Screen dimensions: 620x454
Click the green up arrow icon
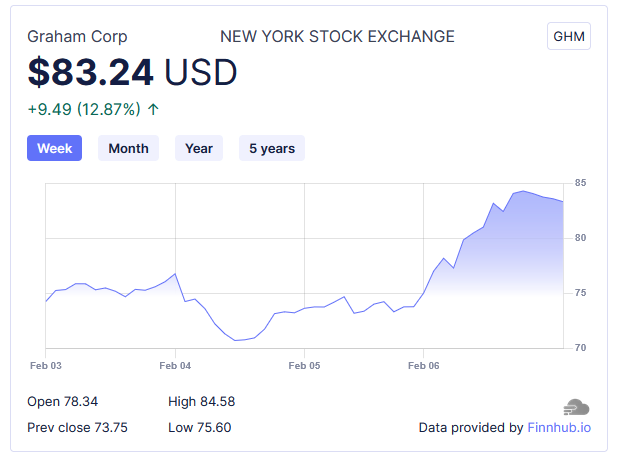[x=153, y=109]
